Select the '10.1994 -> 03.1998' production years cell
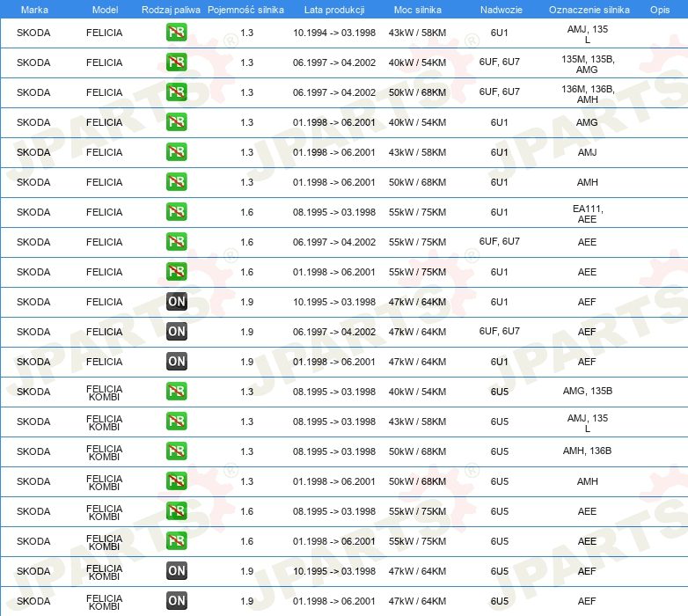 pyautogui.click(x=334, y=33)
